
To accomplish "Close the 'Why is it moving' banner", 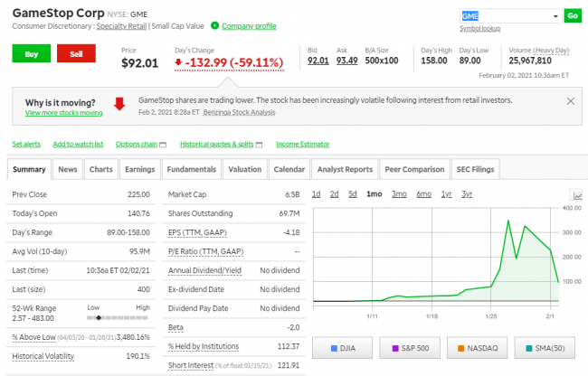I will click(570, 101).
